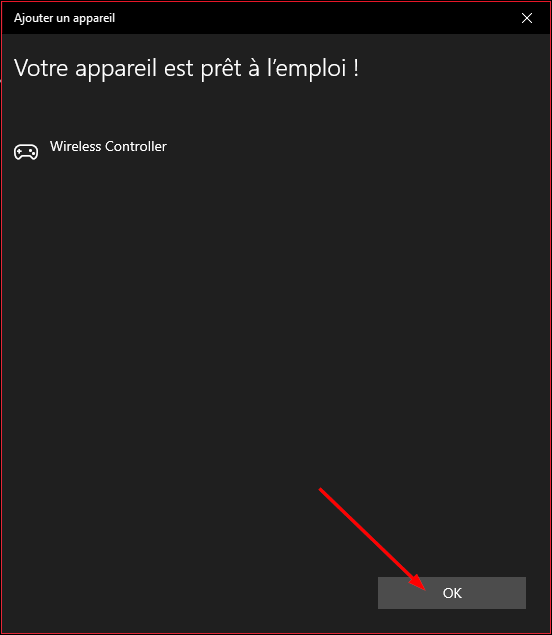Select the Wireless Controller list entry
Image resolution: width=552 pixels, height=635 pixels.
coord(90,150)
